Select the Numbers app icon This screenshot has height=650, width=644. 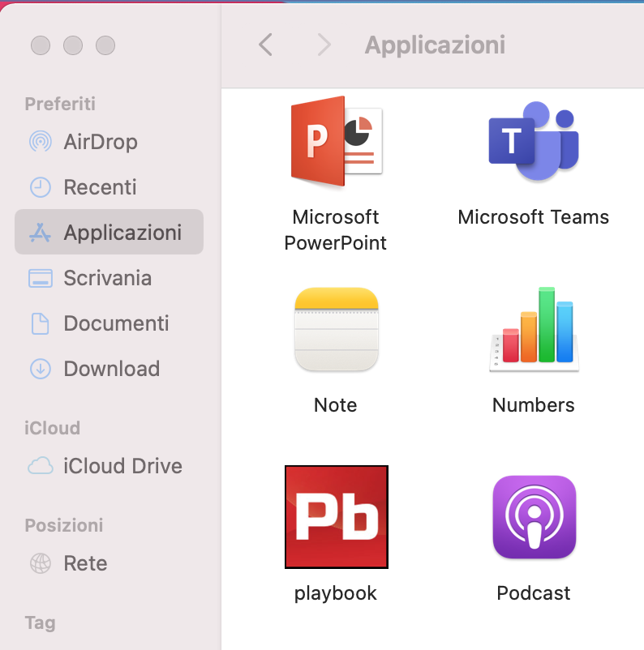(534, 329)
